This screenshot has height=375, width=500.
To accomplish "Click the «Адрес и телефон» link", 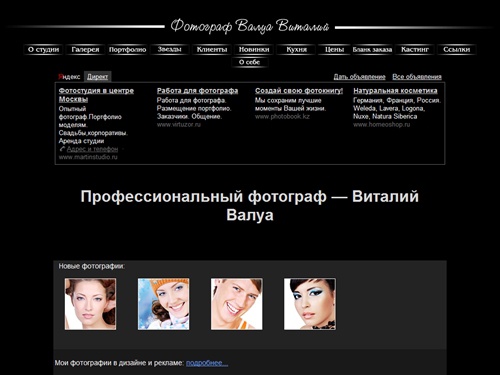I will tap(92, 149).
